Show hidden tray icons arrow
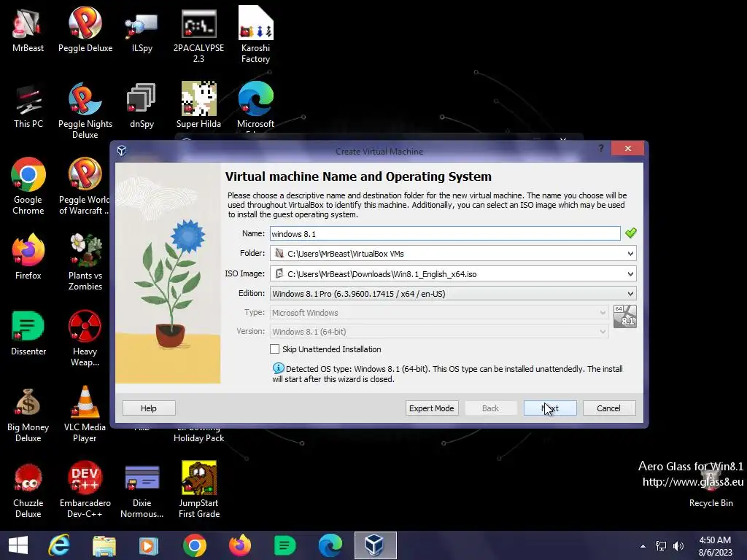Viewport: 747px width, 560px height. tap(643, 546)
